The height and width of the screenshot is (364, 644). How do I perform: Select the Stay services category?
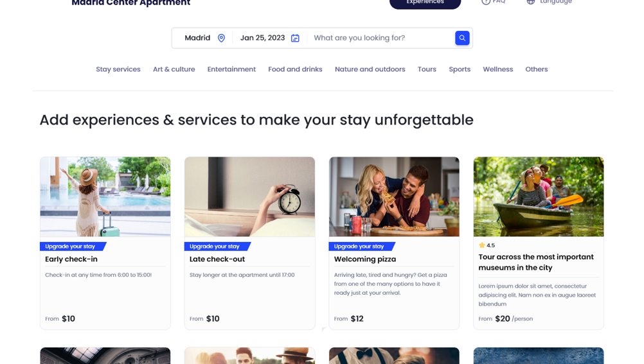point(118,69)
